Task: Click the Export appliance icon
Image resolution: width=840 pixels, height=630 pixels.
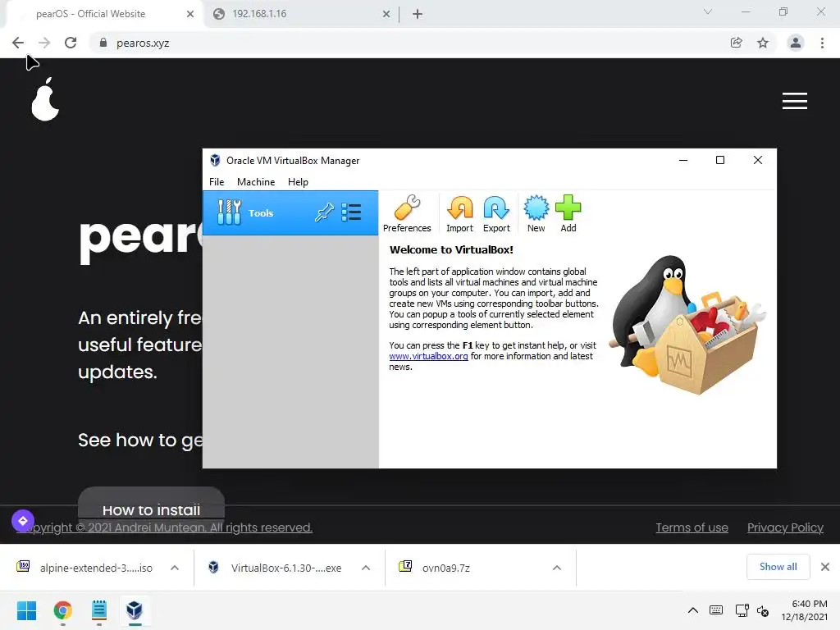Action: click(x=496, y=214)
